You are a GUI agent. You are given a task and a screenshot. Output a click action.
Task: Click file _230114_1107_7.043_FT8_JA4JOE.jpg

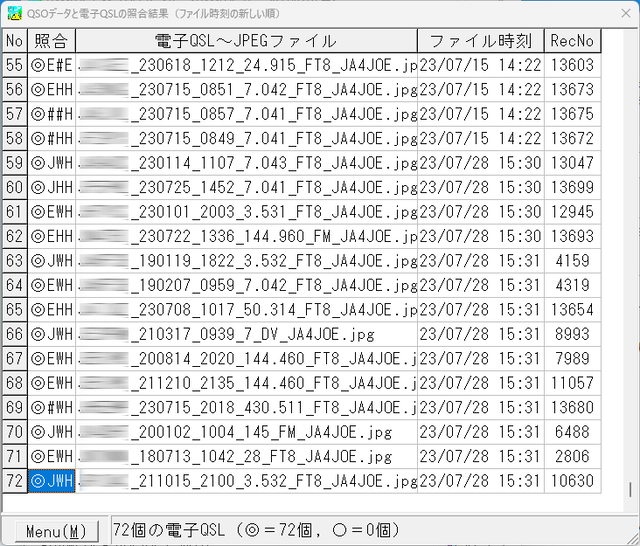[247, 163]
